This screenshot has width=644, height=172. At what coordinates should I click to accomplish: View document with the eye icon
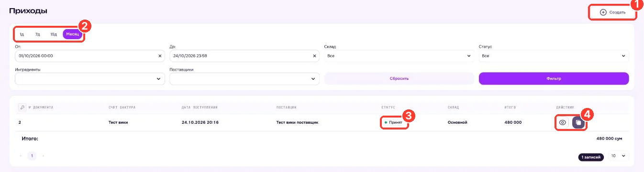(563, 123)
